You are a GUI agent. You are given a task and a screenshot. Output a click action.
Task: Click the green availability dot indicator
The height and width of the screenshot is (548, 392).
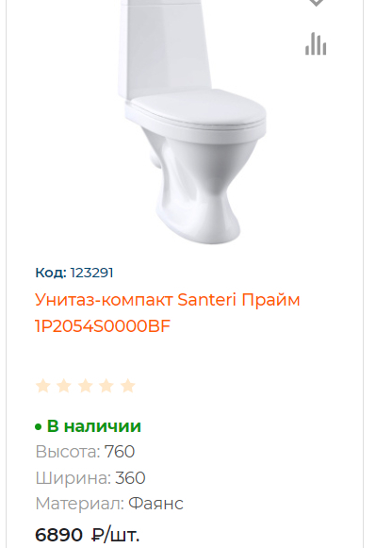click(39, 427)
